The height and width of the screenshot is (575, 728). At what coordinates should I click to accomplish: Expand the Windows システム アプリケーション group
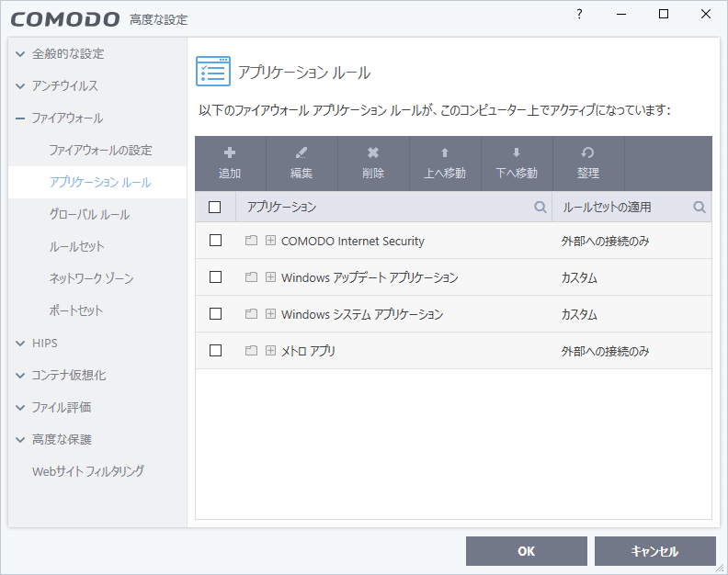click(270, 314)
